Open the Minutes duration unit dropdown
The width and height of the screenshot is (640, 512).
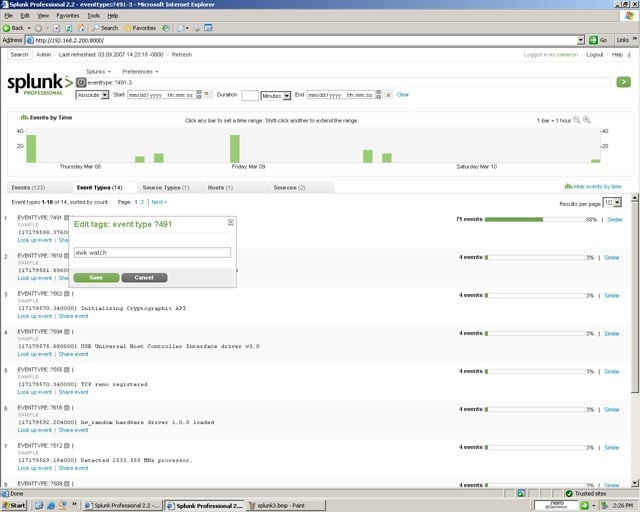coord(276,96)
